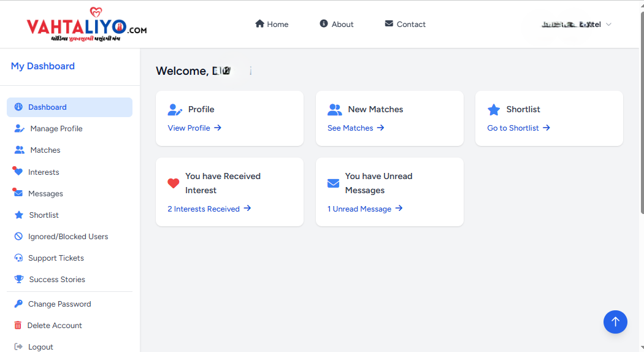The height and width of the screenshot is (352, 644).
Task: Click the Logout exit icon
Action: (18, 346)
